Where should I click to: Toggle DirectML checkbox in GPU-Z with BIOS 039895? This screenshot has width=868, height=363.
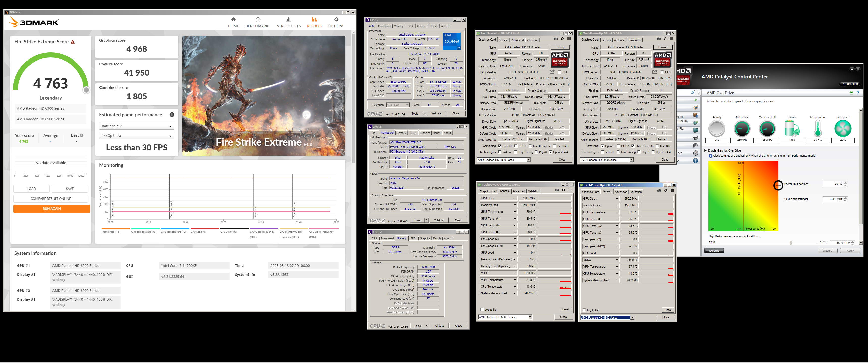(x=657, y=146)
